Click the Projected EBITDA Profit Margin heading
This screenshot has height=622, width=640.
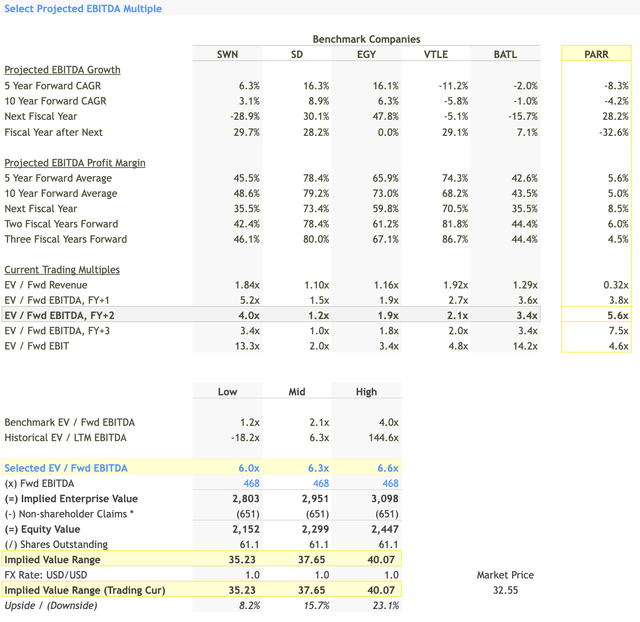tap(74, 163)
